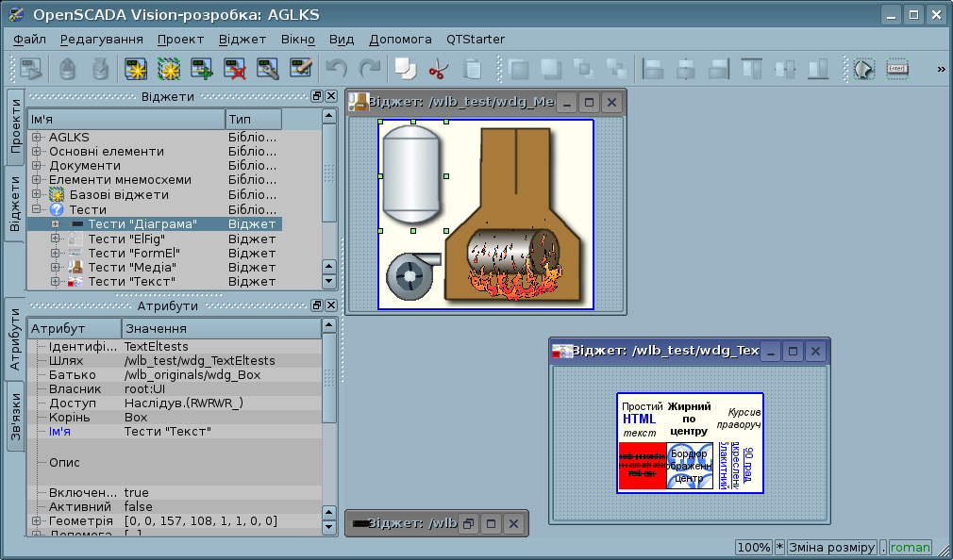Screen dimensions: 953x560
Task: Click the new library star icon
Action: point(137,69)
